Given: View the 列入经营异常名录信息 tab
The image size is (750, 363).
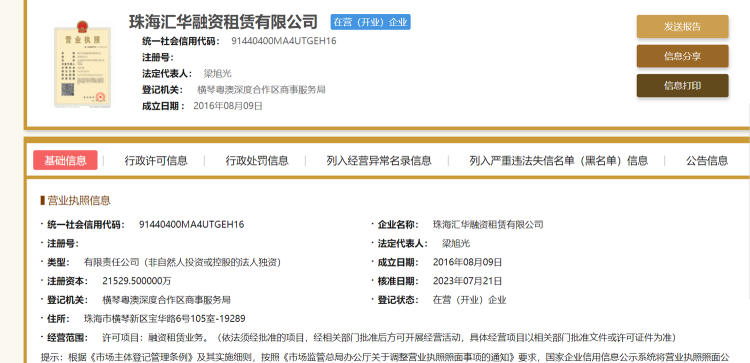Looking at the screenshot, I should coord(379,161).
